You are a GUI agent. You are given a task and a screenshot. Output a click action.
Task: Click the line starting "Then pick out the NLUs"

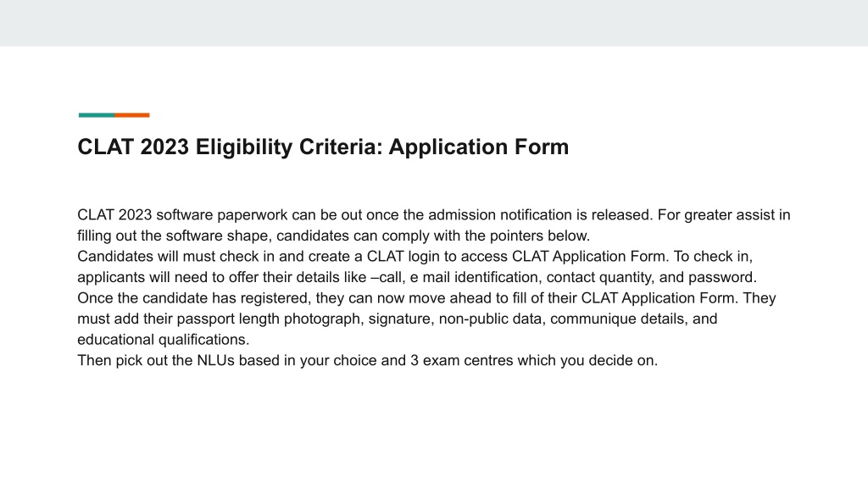click(367, 360)
